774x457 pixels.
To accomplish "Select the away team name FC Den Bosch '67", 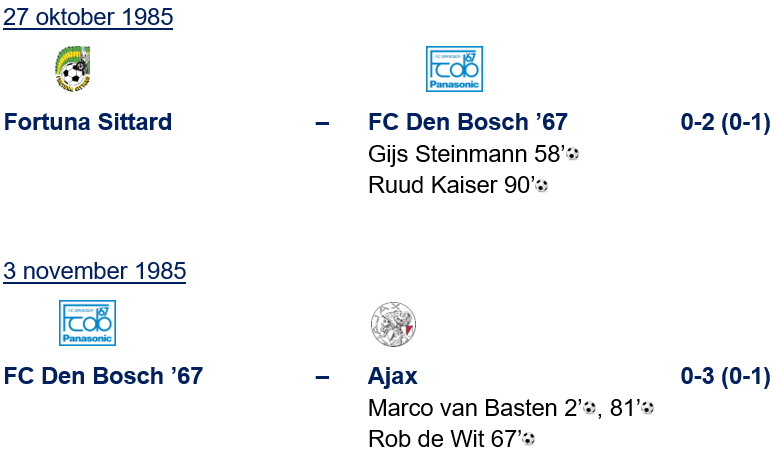I will 468,123.
